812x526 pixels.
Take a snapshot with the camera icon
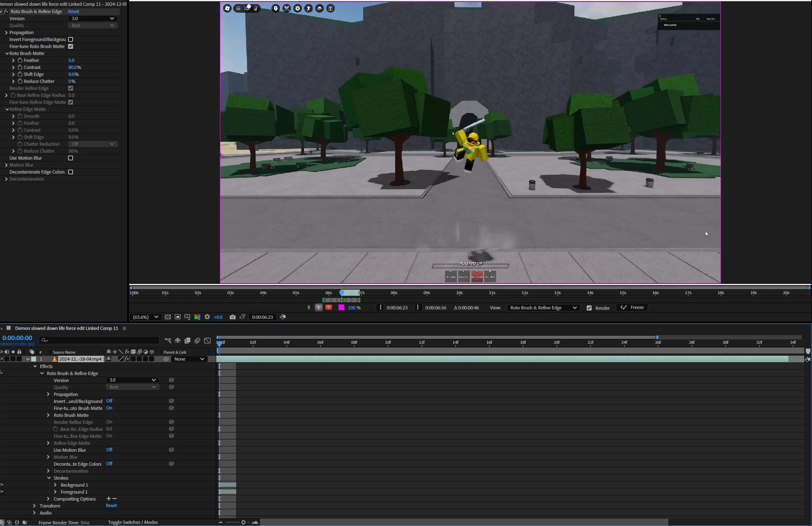click(233, 317)
